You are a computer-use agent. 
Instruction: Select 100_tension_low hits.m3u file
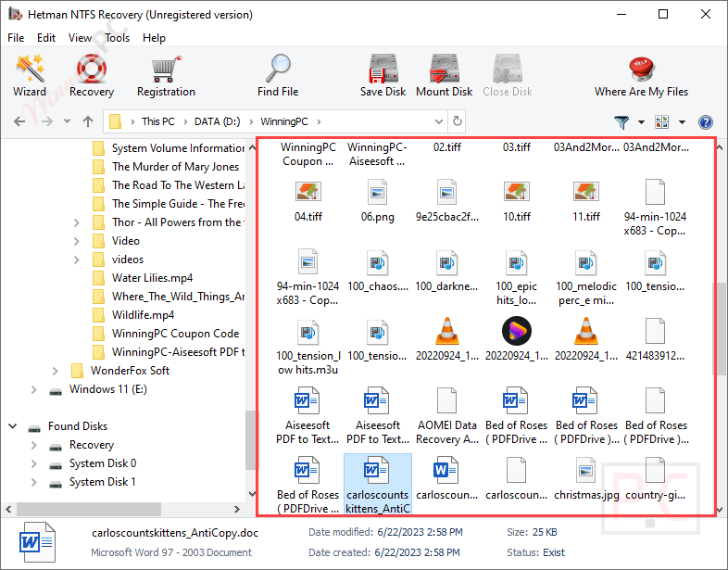pos(308,347)
